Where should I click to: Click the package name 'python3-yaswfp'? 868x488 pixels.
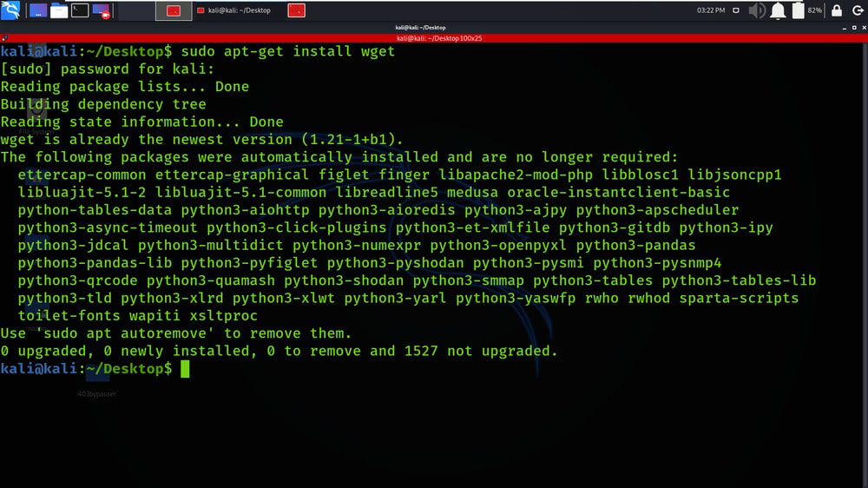516,298
